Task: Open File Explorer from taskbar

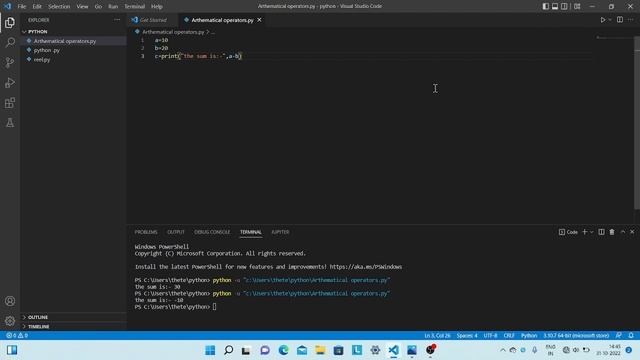Action: [x=320, y=350]
